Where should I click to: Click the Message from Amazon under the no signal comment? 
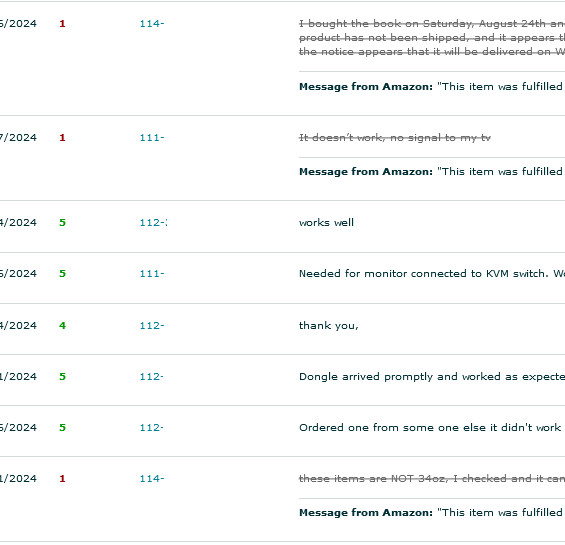tap(432, 172)
